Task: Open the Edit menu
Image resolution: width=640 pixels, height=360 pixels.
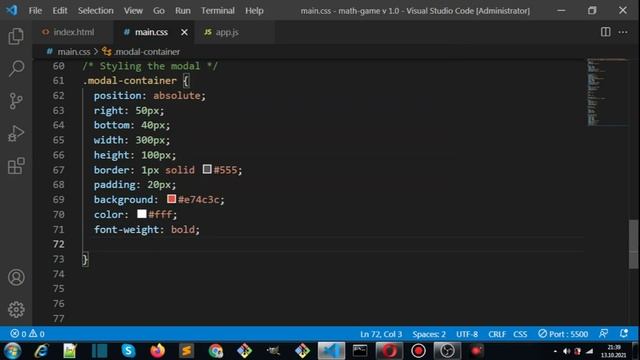Action: tap(60, 11)
